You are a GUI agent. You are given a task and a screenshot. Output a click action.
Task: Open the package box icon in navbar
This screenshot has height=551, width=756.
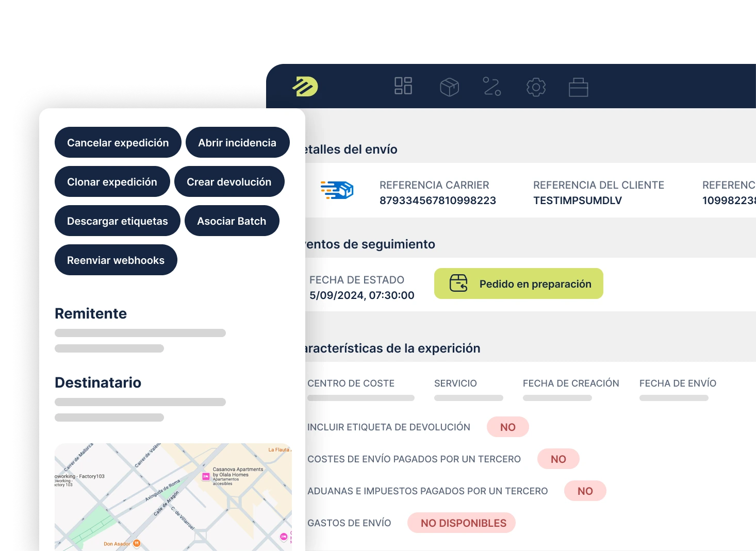pos(449,87)
